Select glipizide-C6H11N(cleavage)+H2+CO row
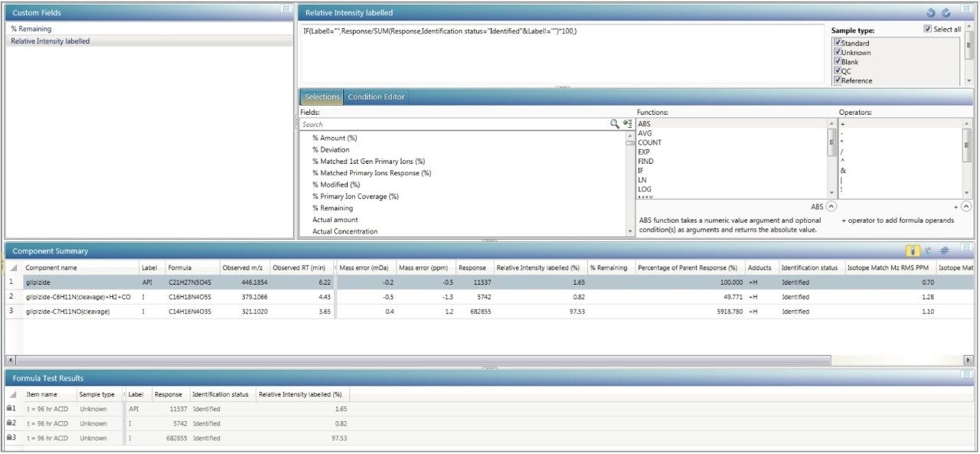Viewport: 980px width, 454px height. [490, 297]
